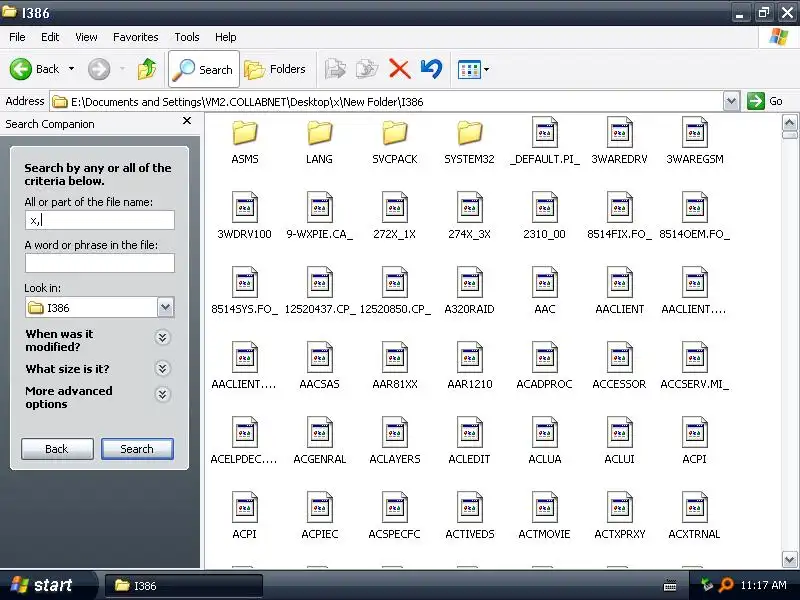The height and width of the screenshot is (600, 800).
Task: Select the AAC file icon
Action: pyautogui.click(x=545, y=282)
